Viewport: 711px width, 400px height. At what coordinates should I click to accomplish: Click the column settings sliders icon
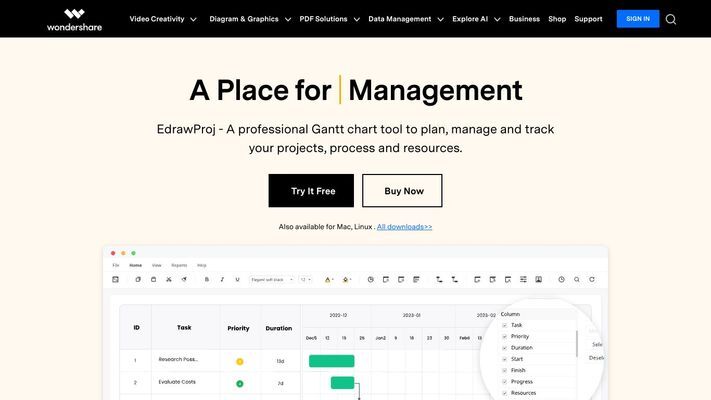pyautogui.click(x=523, y=279)
